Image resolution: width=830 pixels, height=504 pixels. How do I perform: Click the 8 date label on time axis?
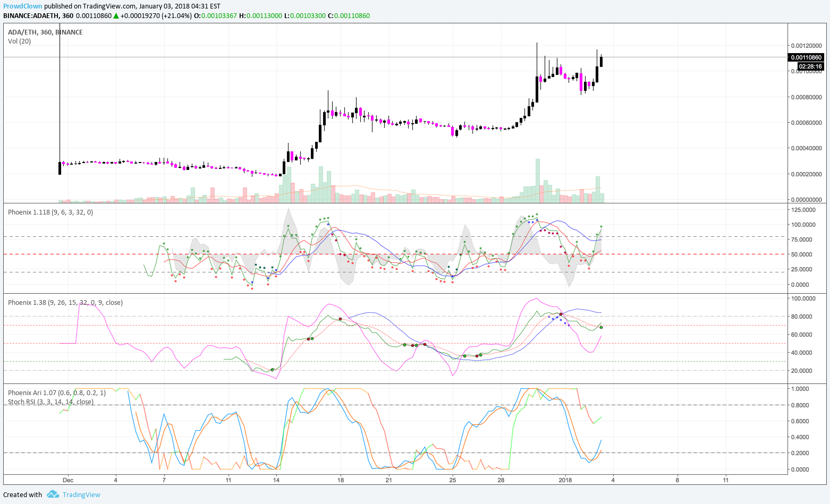click(x=677, y=480)
